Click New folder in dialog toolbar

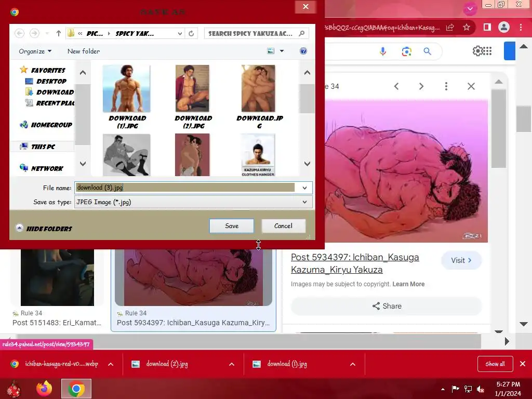[x=84, y=51]
